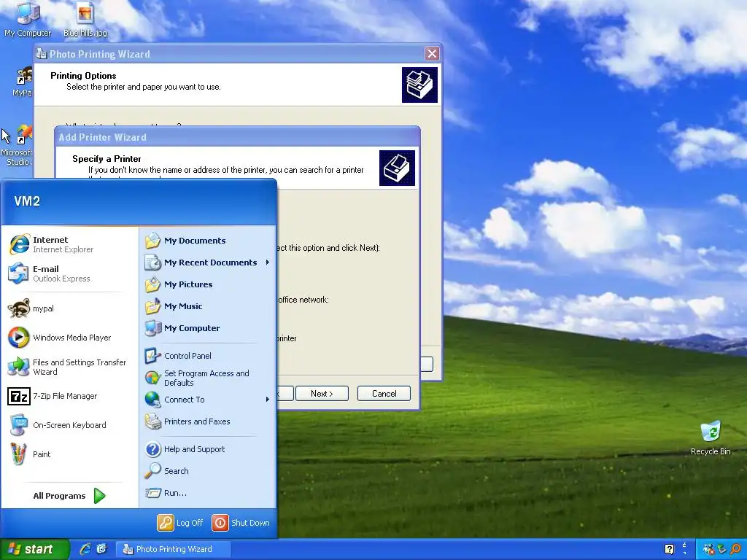Click Next in Add Printer Wizard
The width and height of the screenshot is (747, 560).
tap(322, 393)
